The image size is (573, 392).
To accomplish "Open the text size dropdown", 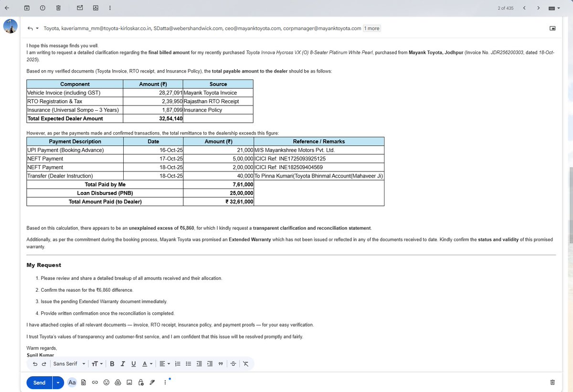I will 97,364.
